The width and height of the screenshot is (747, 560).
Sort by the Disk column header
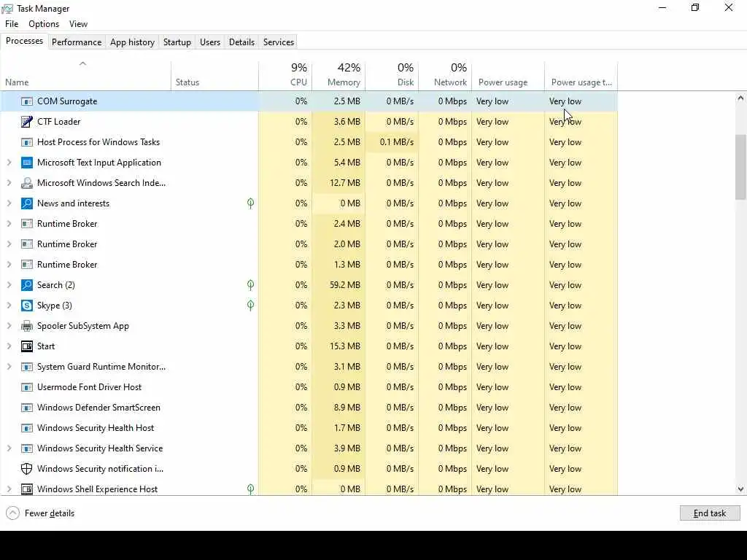click(x=392, y=76)
